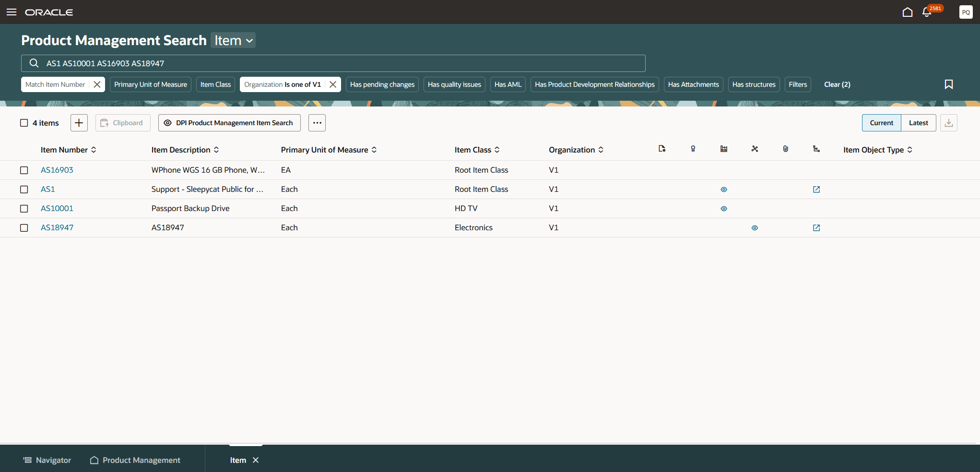
Task: Check the AS18947 row checkbox
Action: [x=24, y=228]
